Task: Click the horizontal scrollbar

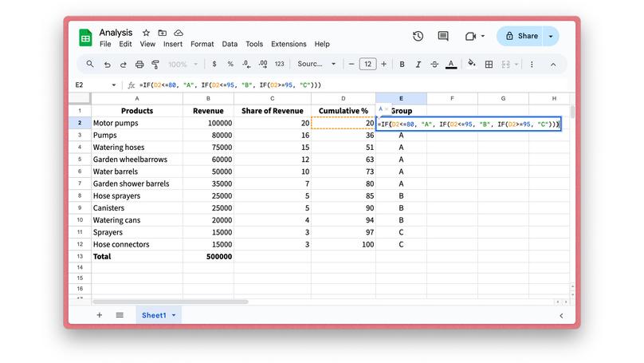Action: point(171,302)
